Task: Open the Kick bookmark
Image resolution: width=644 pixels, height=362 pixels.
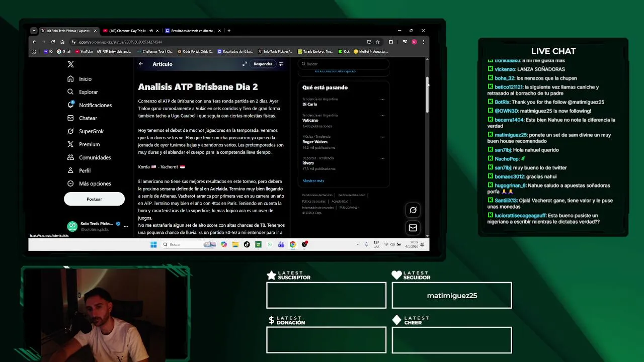Action: click(x=344, y=51)
